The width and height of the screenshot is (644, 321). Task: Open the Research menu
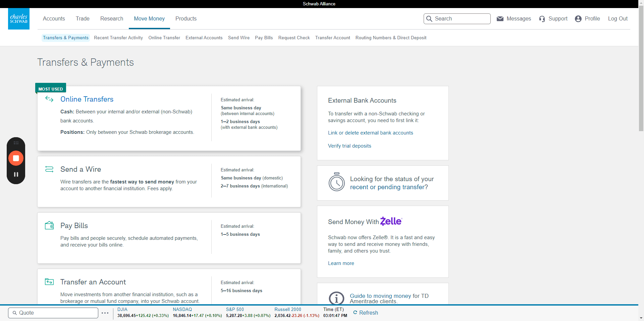coord(112,19)
